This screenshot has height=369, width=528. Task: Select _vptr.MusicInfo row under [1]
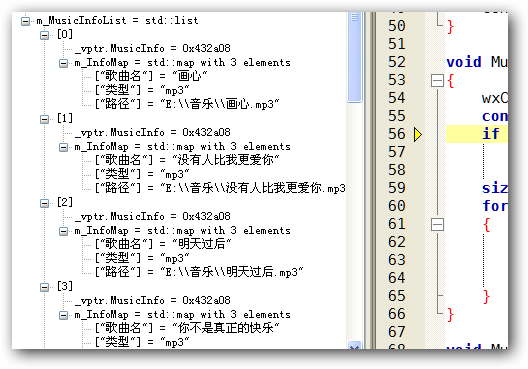pyautogui.click(x=153, y=133)
